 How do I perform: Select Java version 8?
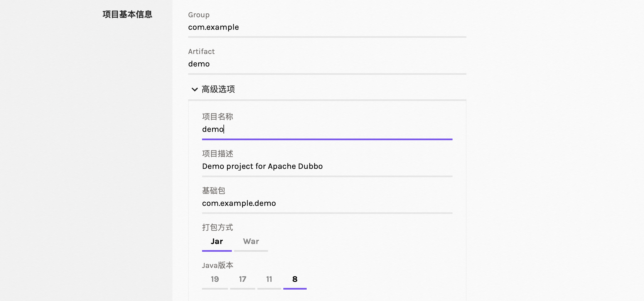point(295,279)
